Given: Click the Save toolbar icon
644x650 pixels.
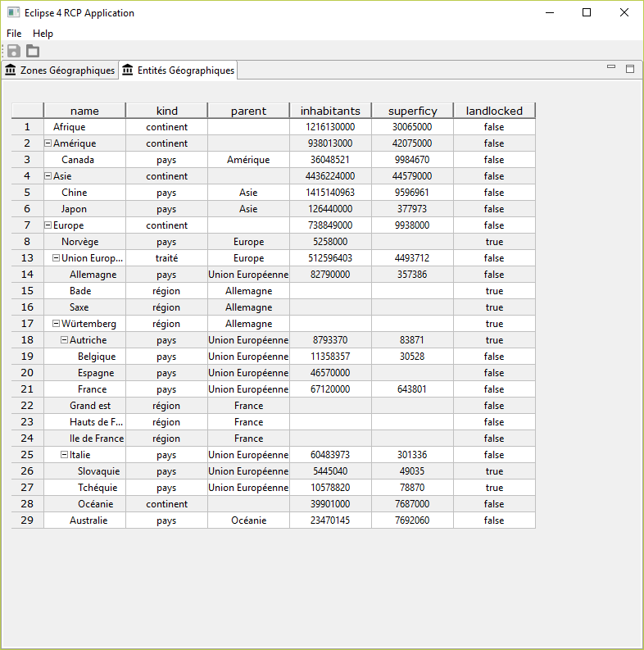Looking at the screenshot, I should (14, 51).
